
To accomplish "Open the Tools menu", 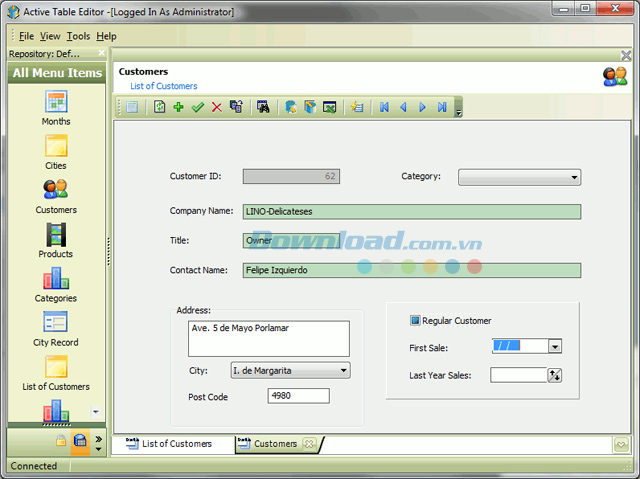I will tap(78, 36).
